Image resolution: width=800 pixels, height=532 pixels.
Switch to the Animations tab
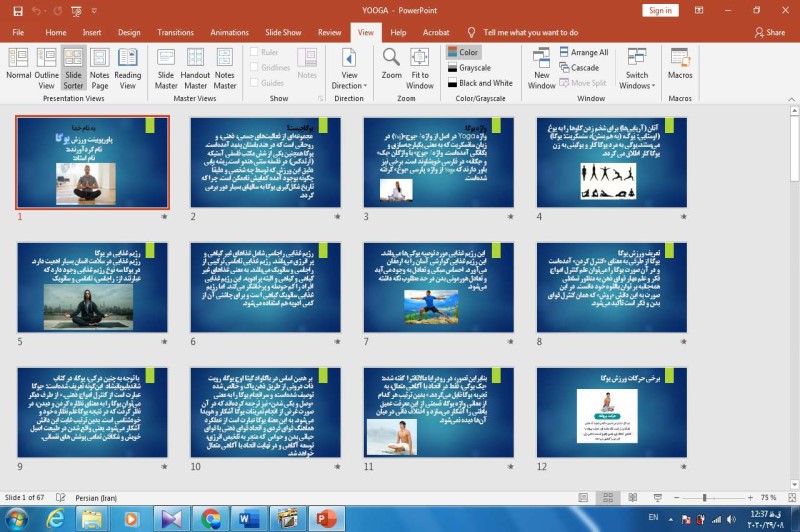pos(229,32)
